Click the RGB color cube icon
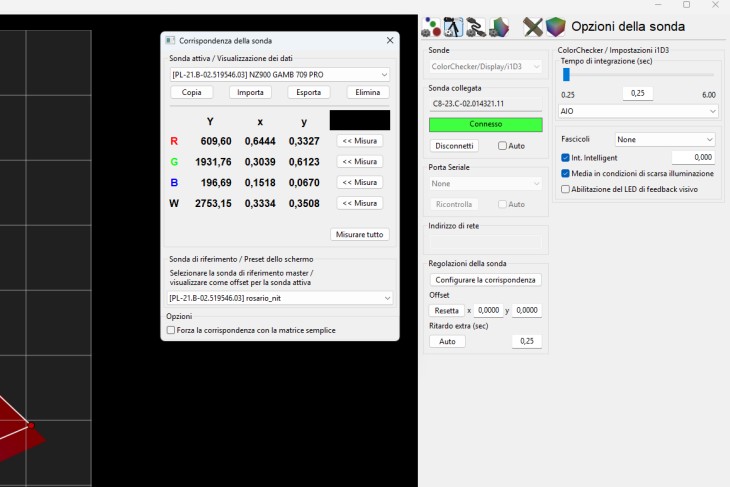Viewport: 730px width, 487px height. 555,26
